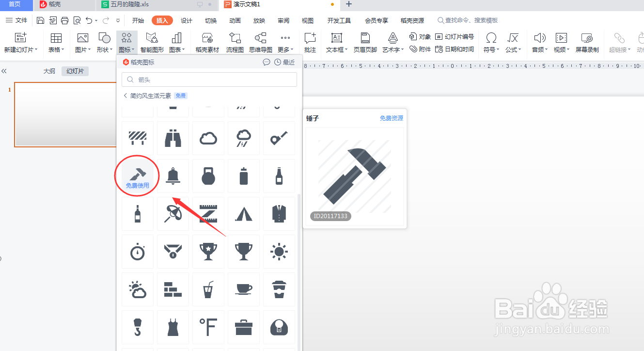Image resolution: width=644 pixels, height=351 pixels.
Task: Insert an 对象 object
Action: coord(420,37)
